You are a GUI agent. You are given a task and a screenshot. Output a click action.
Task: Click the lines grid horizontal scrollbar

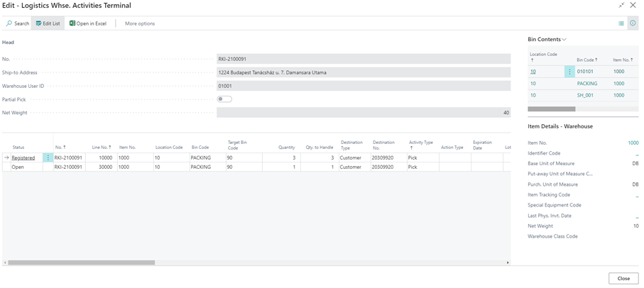(81, 262)
